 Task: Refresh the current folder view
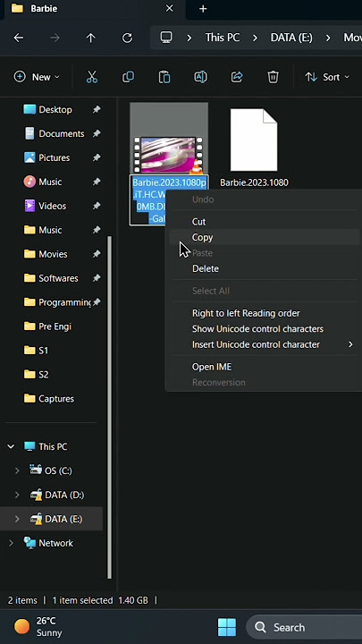[127, 38]
